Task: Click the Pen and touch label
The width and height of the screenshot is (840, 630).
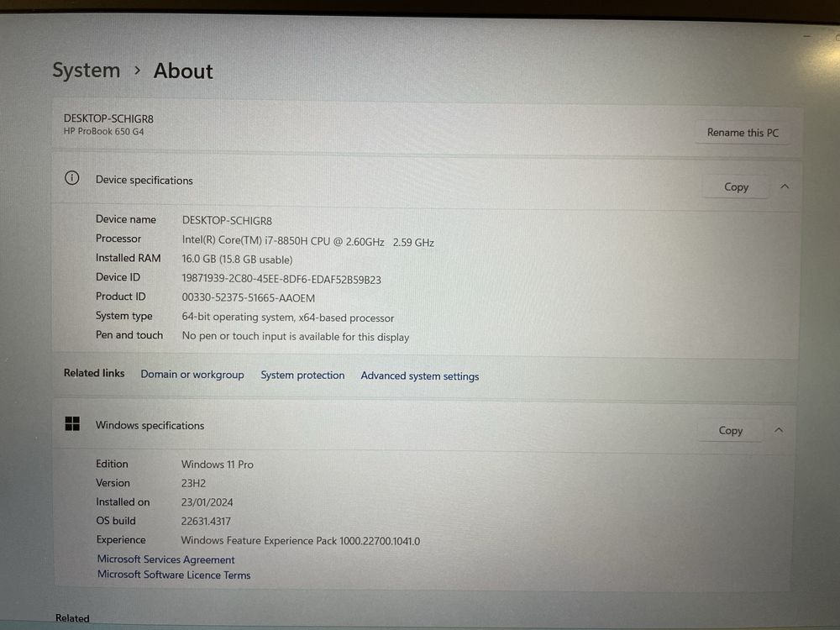Action: click(129, 335)
